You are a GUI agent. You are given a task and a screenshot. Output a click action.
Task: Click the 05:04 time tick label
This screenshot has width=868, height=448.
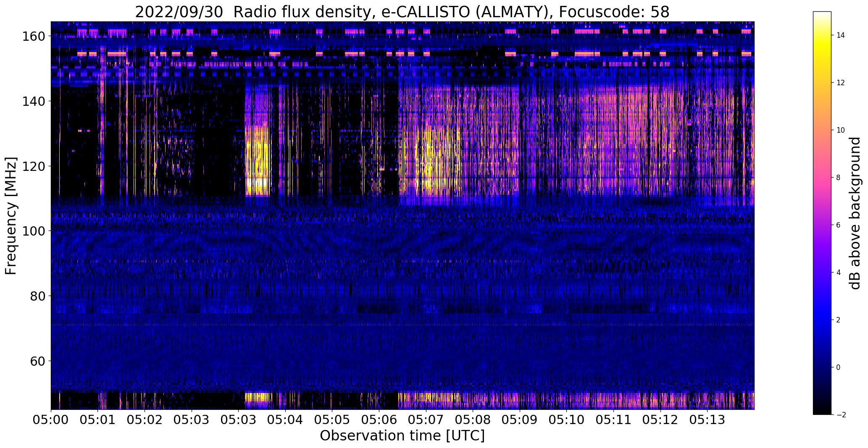tap(285, 419)
